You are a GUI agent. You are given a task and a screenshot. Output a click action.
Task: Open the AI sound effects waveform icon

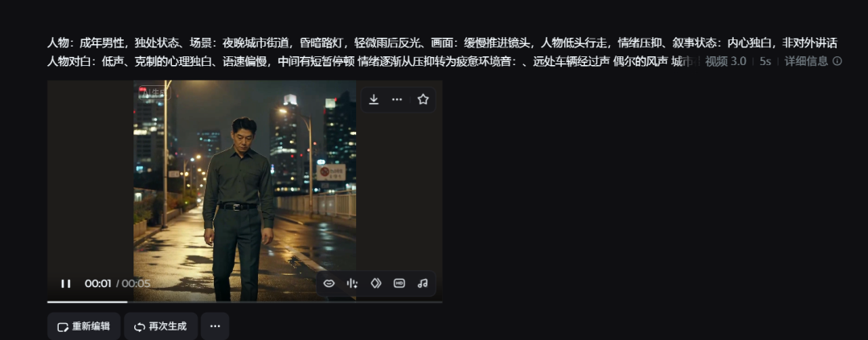coord(352,284)
